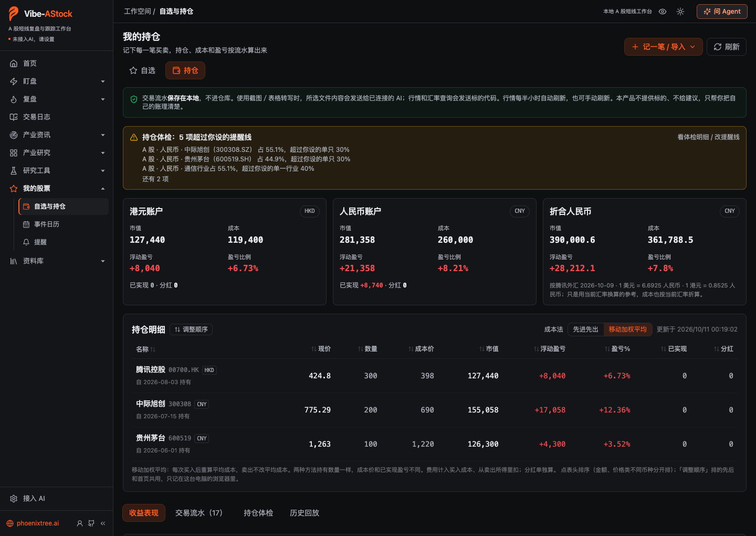This screenshot has height=536, width=756.
Task: Sort table by 名称 column
Action: (145, 349)
